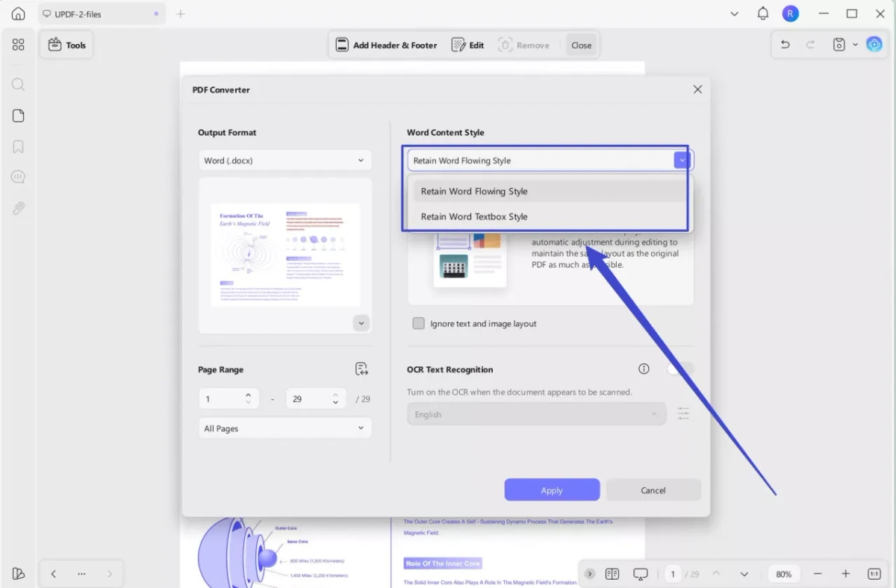Select Retain Word Textbox Style option
896x588 pixels.
coord(474,216)
